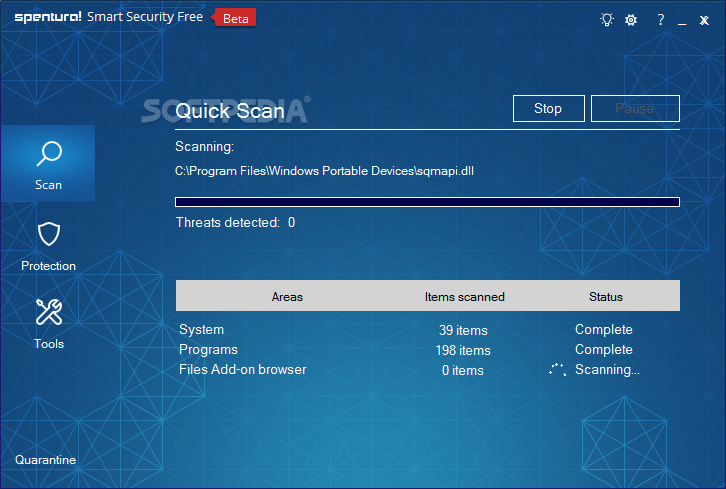
Task: Click the red Beta badge
Action: pyautogui.click(x=235, y=18)
